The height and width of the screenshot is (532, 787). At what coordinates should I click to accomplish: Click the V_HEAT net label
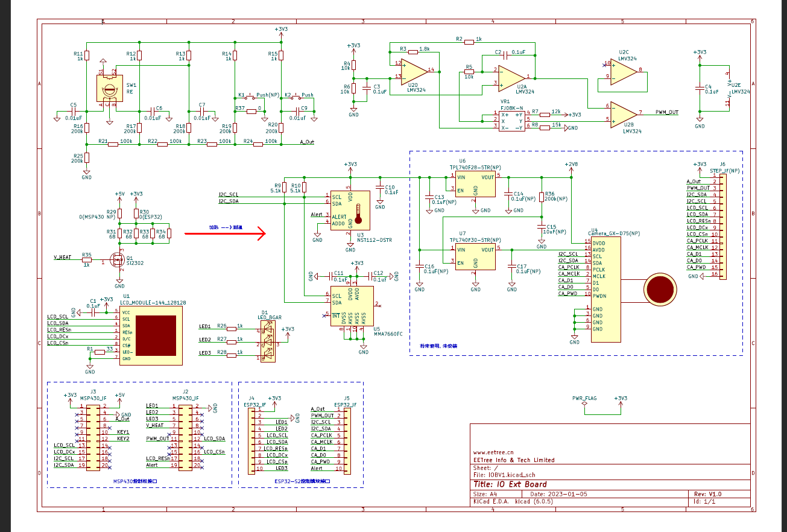(63, 258)
